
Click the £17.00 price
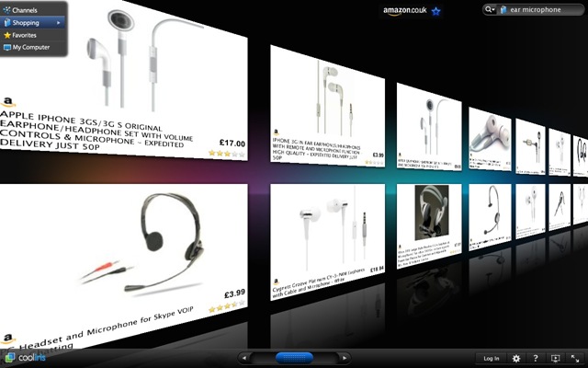coord(232,144)
